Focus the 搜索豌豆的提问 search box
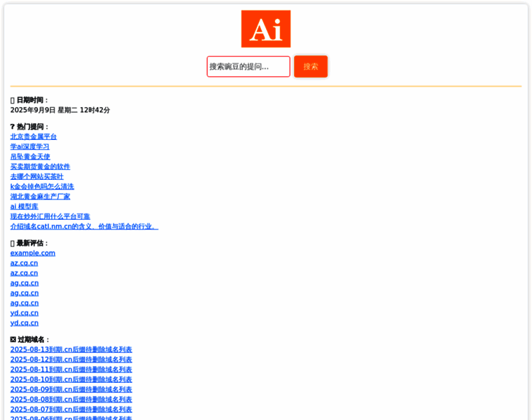This screenshot has width=532, height=420. point(248,66)
